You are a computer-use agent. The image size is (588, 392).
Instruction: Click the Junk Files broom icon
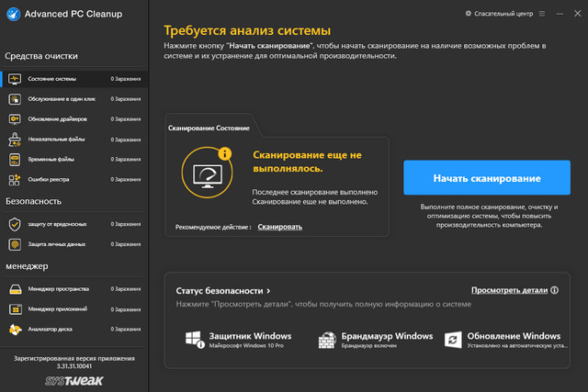15,139
